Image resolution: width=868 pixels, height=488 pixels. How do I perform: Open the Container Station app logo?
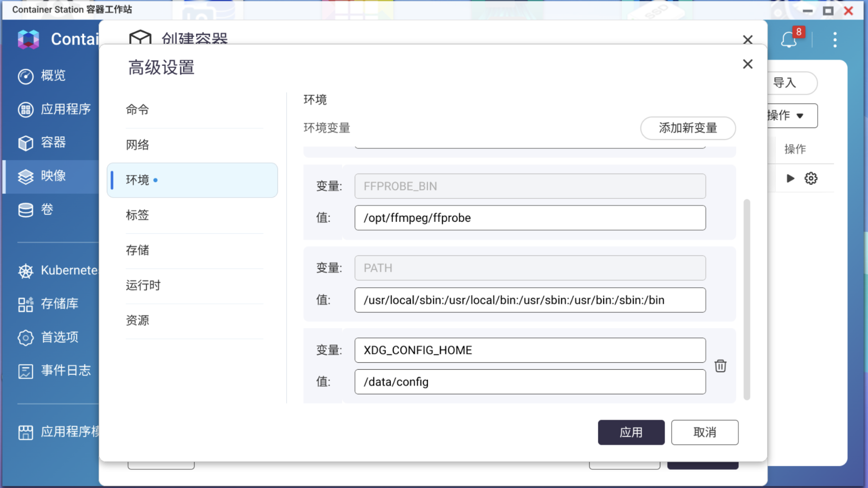coord(28,39)
